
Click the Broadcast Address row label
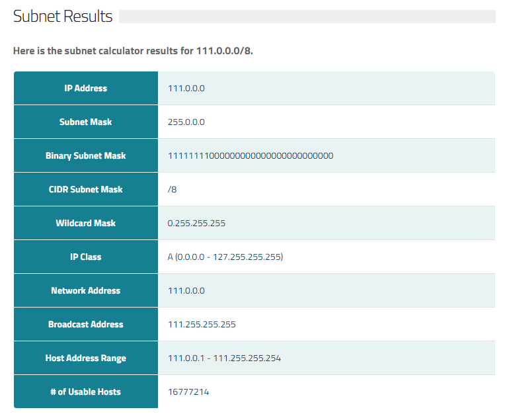(x=85, y=325)
